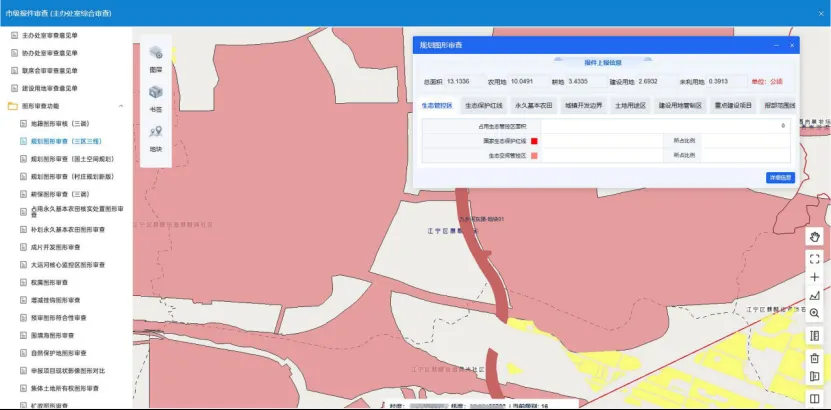Switch to 生态保护红线 tab
The image size is (831, 410).
point(483,105)
